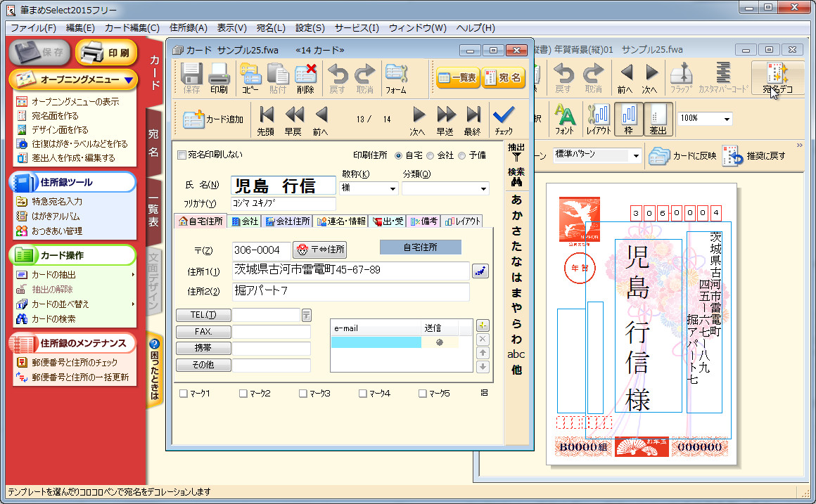Open the ファイル(F) menu
The width and height of the screenshot is (816, 504).
33,28
